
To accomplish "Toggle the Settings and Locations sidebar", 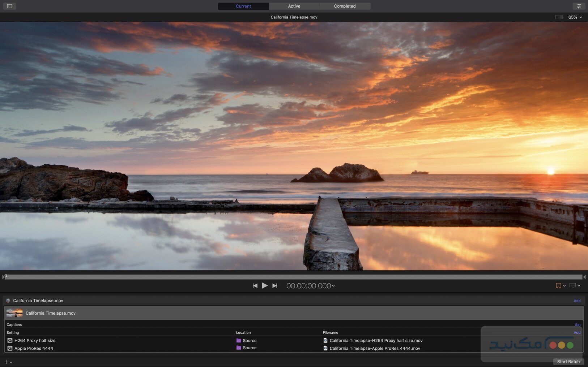I will pos(9,6).
